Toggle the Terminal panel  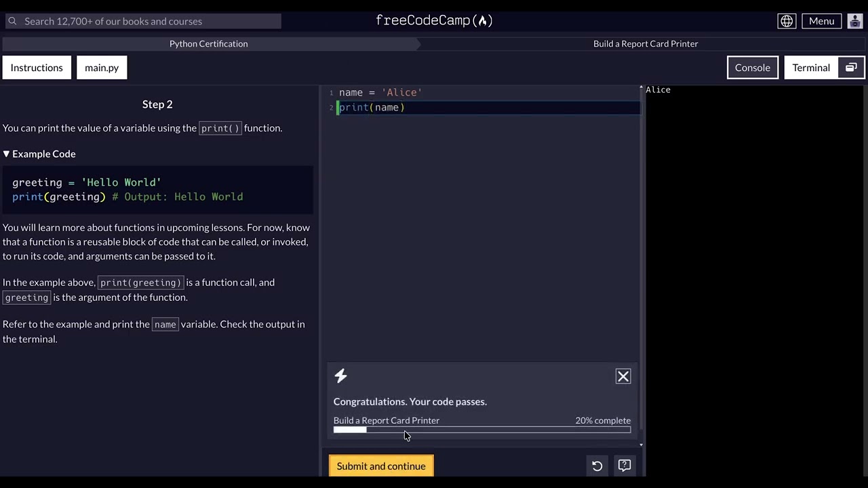click(x=811, y=68)
